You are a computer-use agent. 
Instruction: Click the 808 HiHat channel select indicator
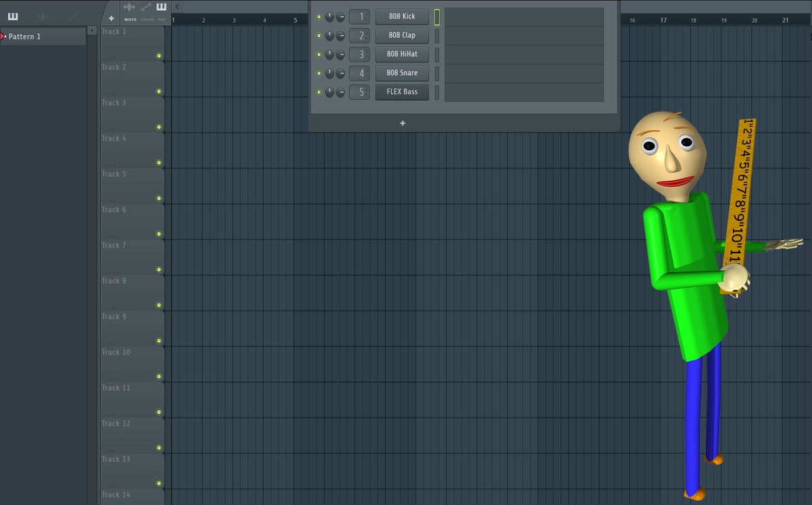pyautogui.click(x=437, y=55)
